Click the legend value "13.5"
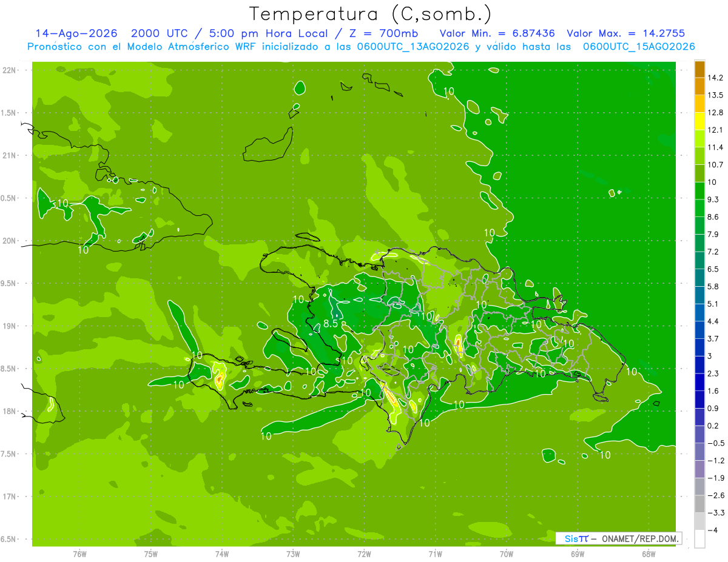Image resolution: width=728 pixels, height=562 pixels. pyautogui.click(x=715, y=95)
